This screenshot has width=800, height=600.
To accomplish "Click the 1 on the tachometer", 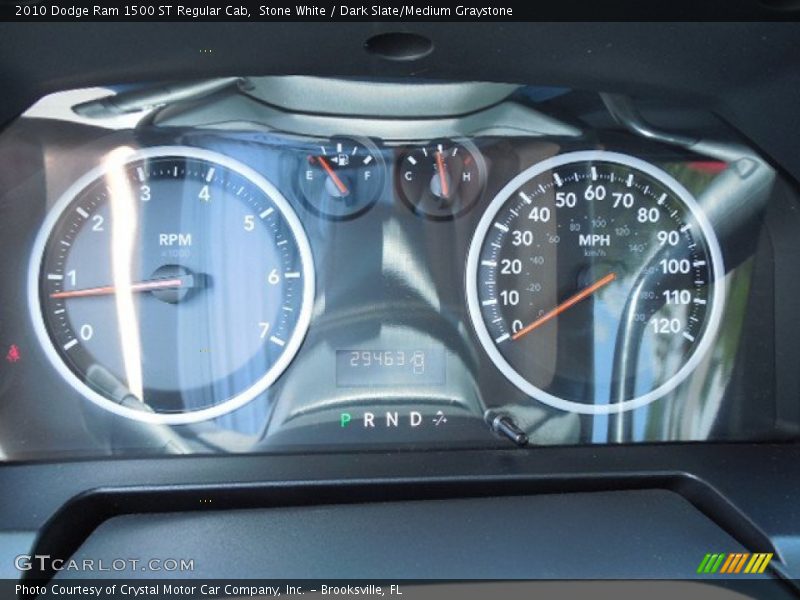I will [72, 278].
